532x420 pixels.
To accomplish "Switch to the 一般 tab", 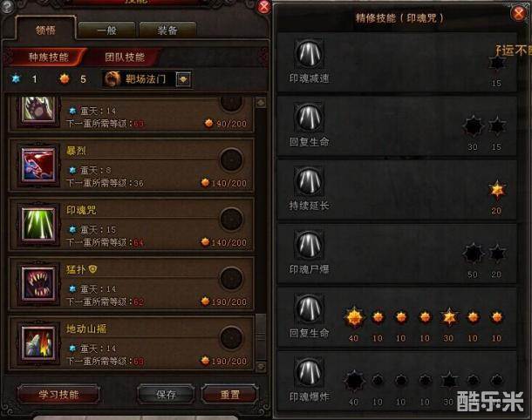I will click(x=106, y=30).
